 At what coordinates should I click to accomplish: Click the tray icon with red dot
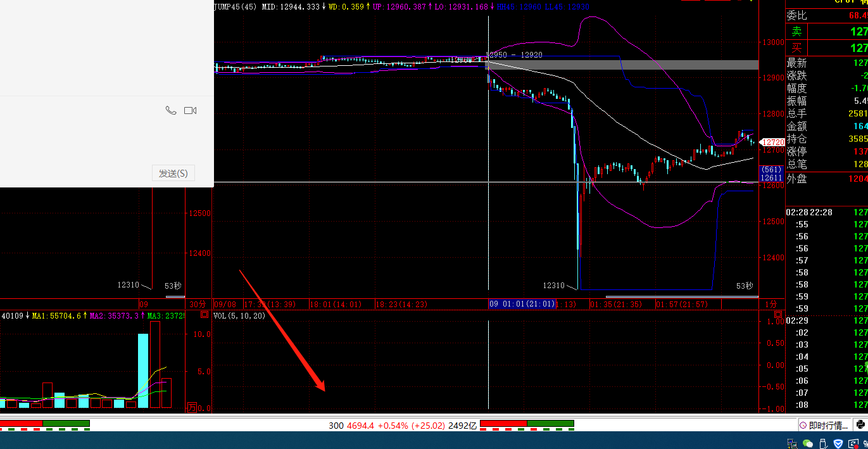853,443
